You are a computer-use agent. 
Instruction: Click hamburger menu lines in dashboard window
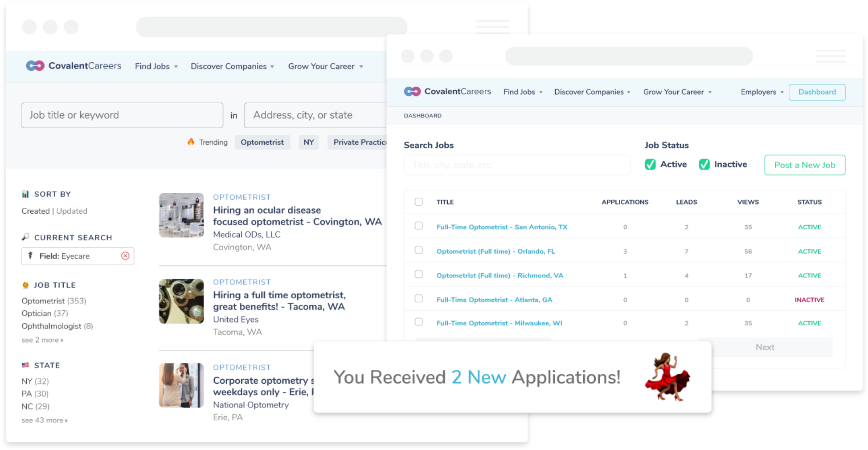831,56
